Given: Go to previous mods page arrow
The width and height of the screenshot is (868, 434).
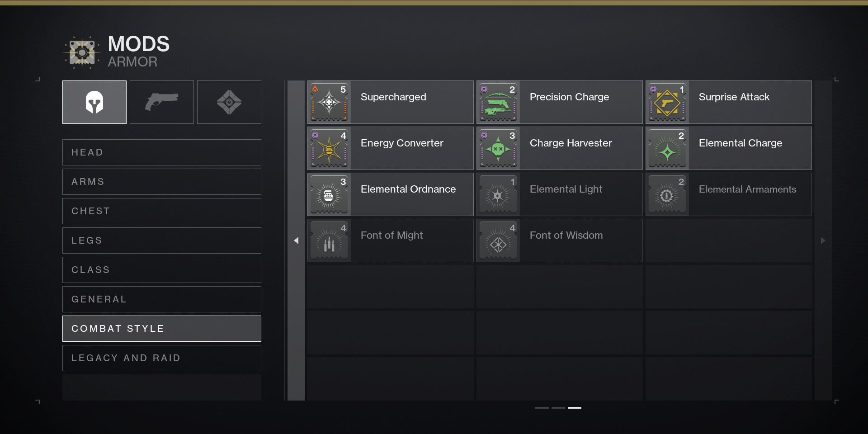Looking at the screenshot, I should pos(296,241).
